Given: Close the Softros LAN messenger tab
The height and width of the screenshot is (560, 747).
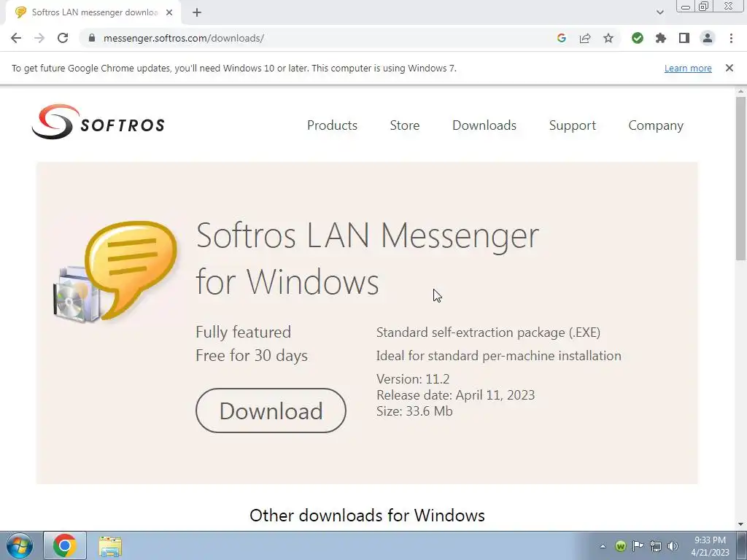Looking at the screenshot, I should click(169, 12).
